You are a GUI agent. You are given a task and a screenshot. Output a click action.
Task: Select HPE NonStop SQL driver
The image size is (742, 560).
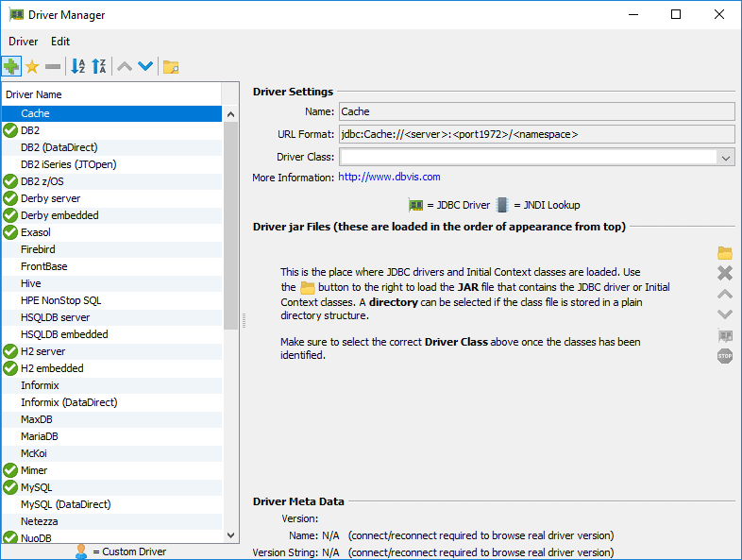[111, 300]
